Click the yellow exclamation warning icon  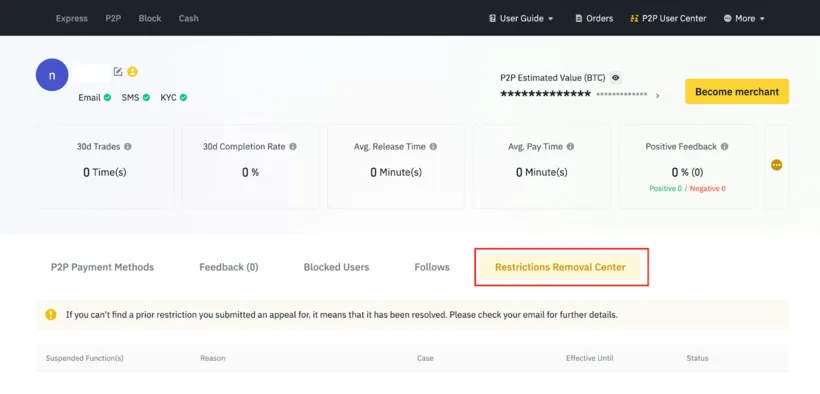point(51,314)
